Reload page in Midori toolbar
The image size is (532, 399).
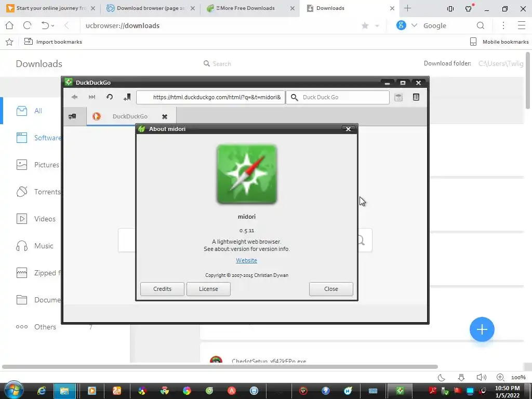109,97
